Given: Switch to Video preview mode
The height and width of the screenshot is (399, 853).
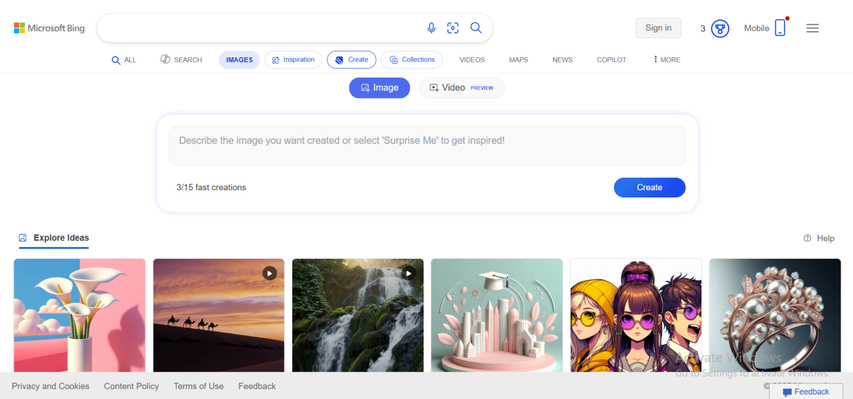Looking at the screenshot, I should pos(462,88).
